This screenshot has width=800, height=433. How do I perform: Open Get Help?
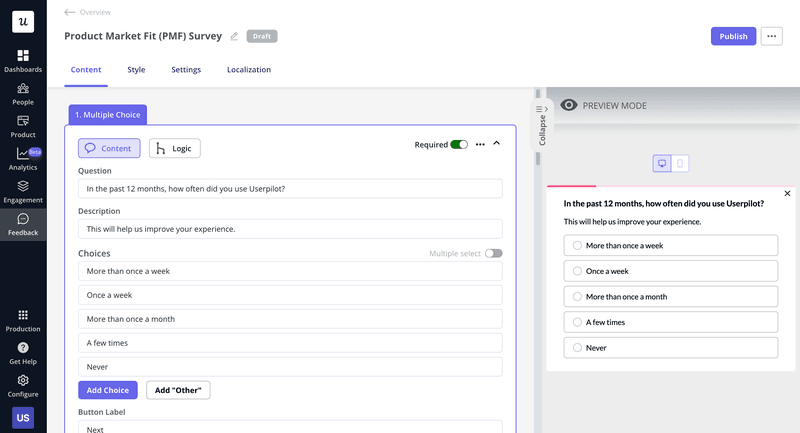coord(23,353)
